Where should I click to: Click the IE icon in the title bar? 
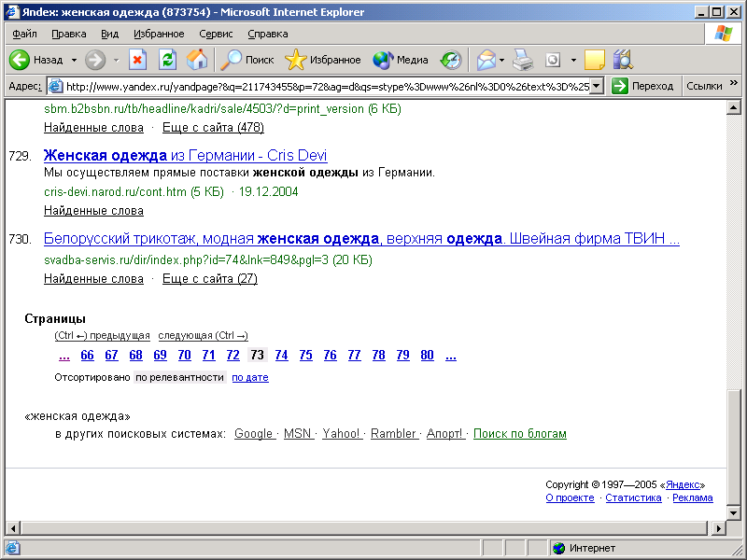coord(11,11)
